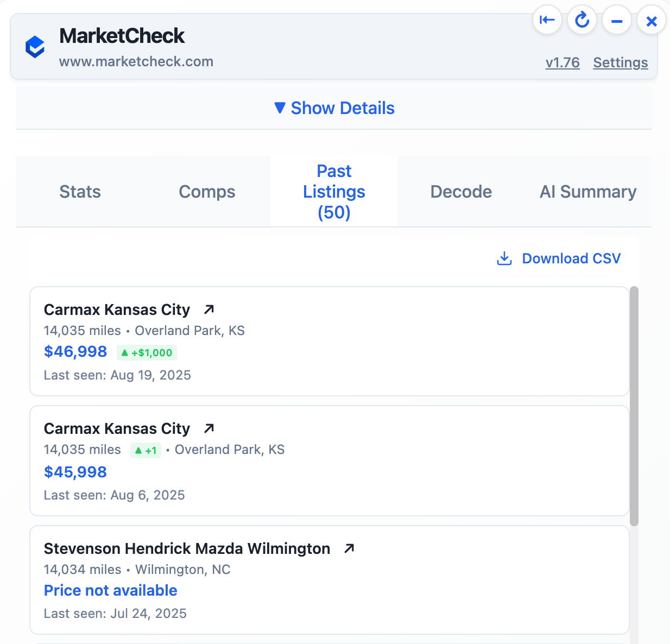View the AI Summary tab
This screenshot has width=670, height=644.
(x=587, y=192)
